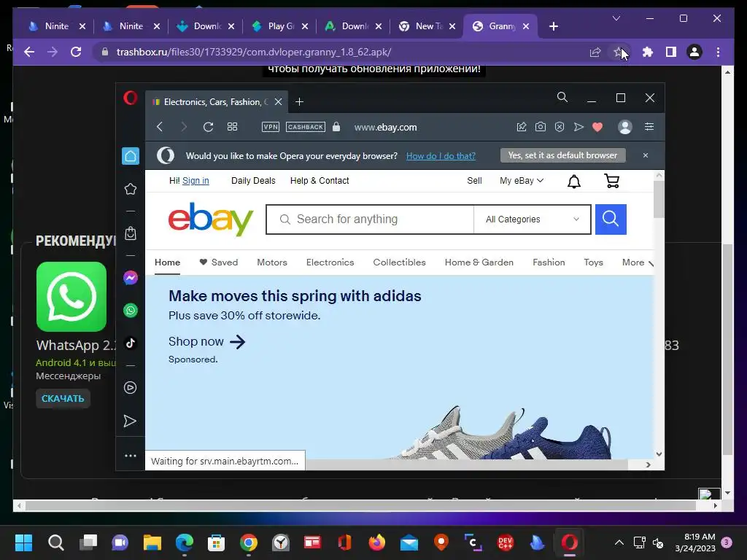Click Opera snapshot camera icon
The width and height of the screenshot is (747, 560).
[541, 127]
